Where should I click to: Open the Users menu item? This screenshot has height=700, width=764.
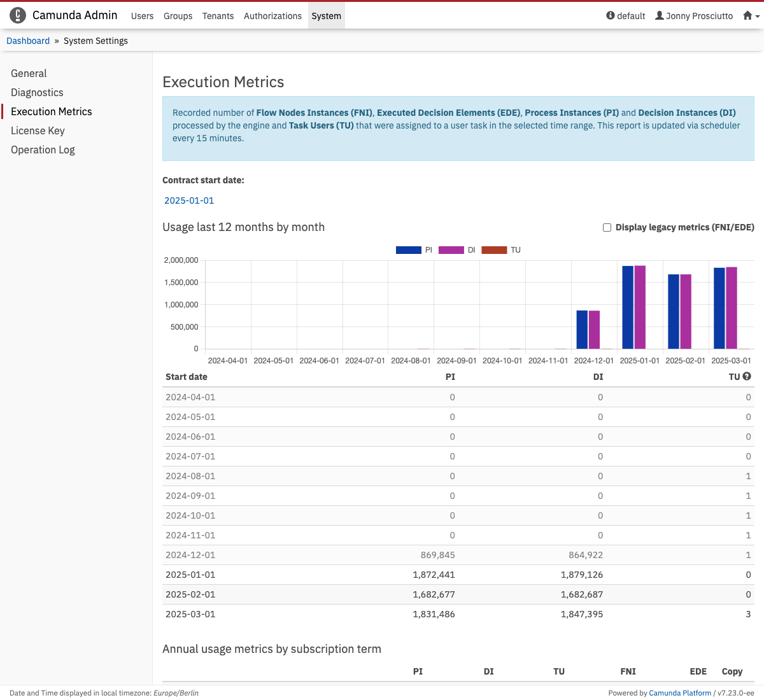point(142,16)
